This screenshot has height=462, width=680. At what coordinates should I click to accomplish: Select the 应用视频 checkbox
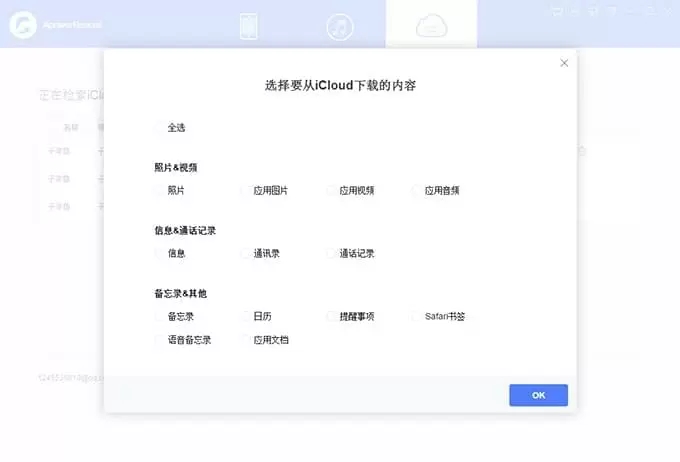point(332,190)
